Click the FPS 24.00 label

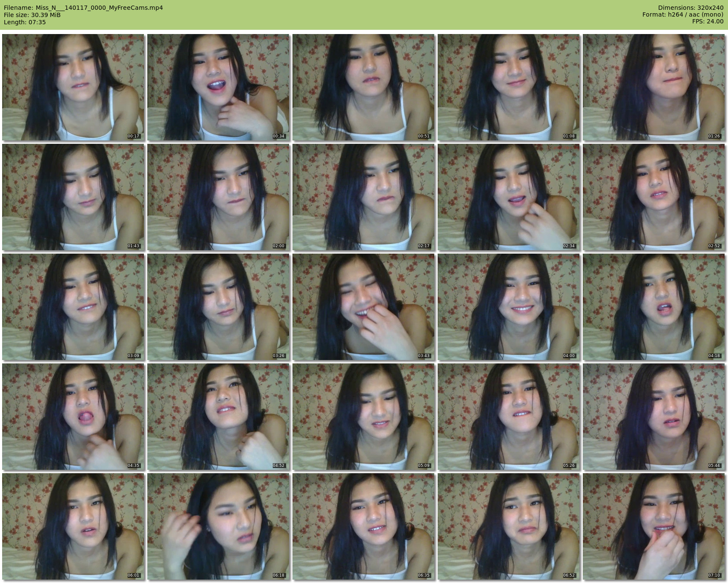(x=708, y=21)
